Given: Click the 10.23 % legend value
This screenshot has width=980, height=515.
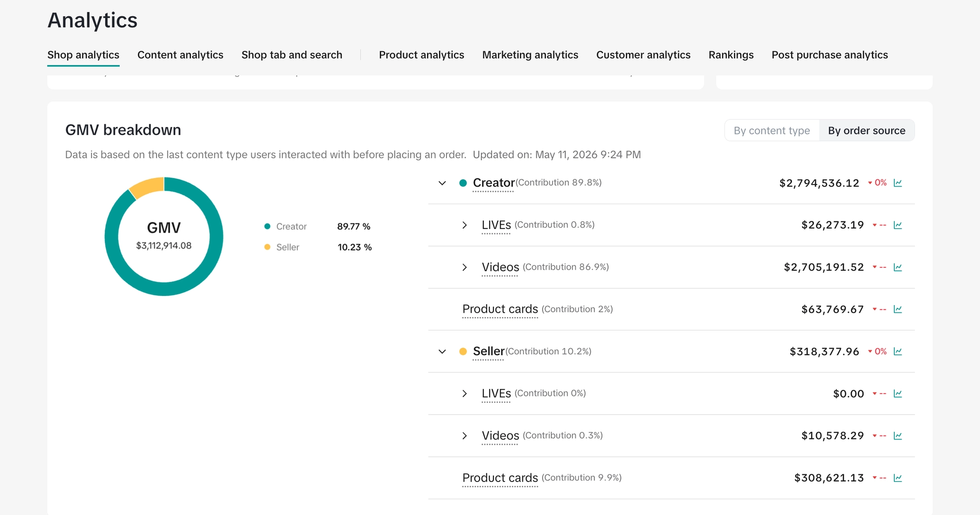Looking at the screenshot, I should tap(355, 247).
